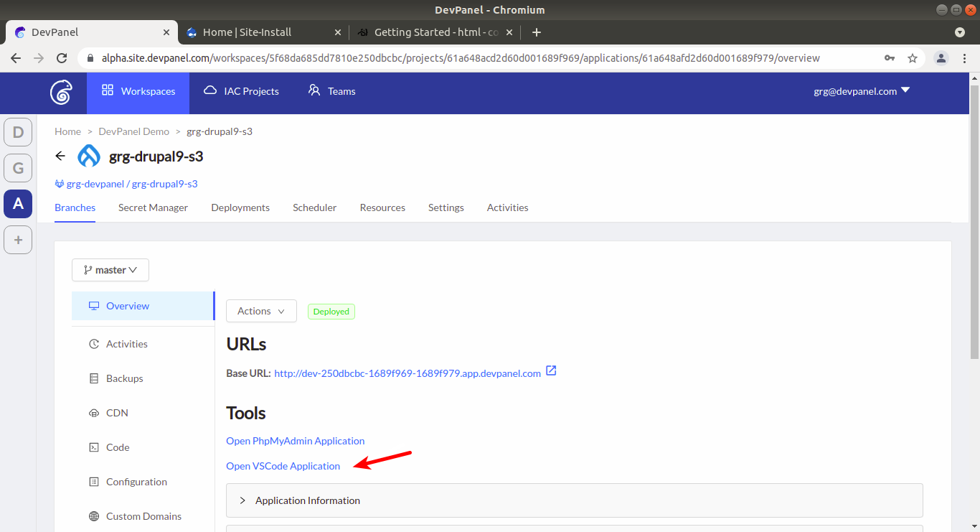The width and height of the screenshot is (980, 532).
Task: Select the Overview monitor icon
Action: pyautogui.click(x=93, y=305)
